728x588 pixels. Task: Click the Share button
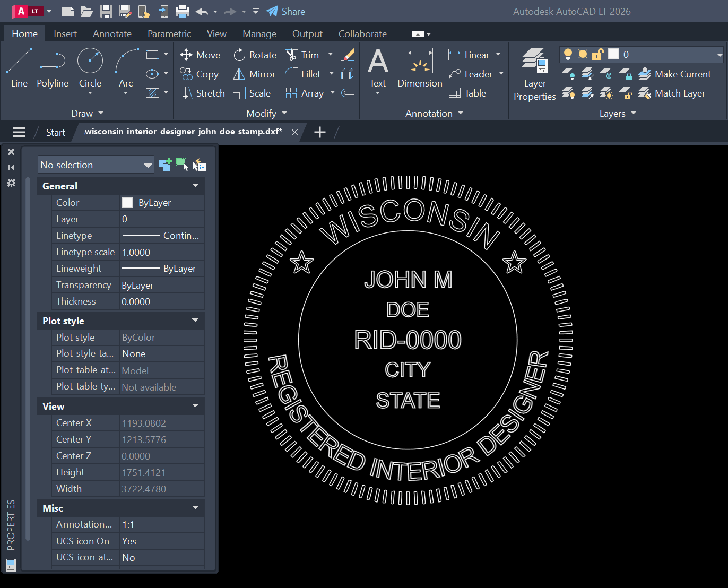click(285, 11)
